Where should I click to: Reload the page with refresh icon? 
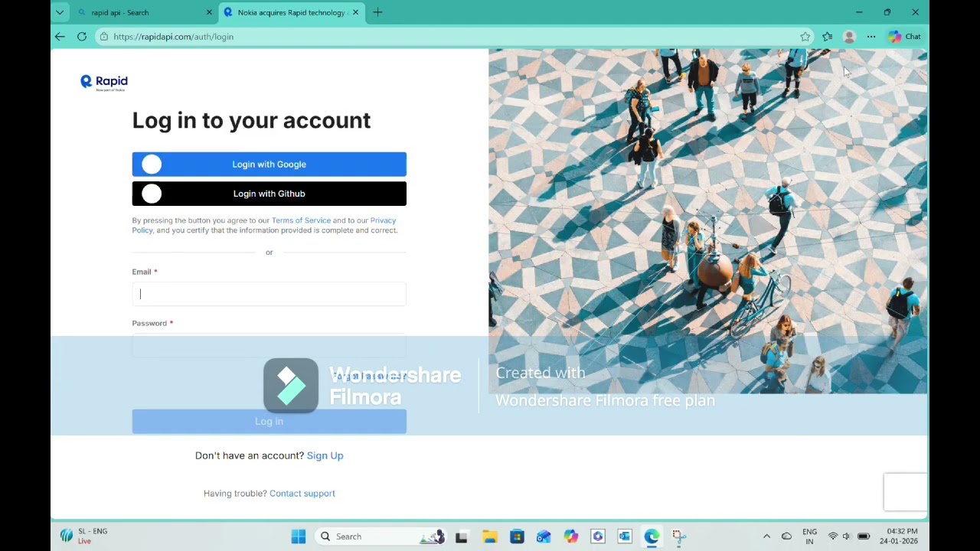82,36
